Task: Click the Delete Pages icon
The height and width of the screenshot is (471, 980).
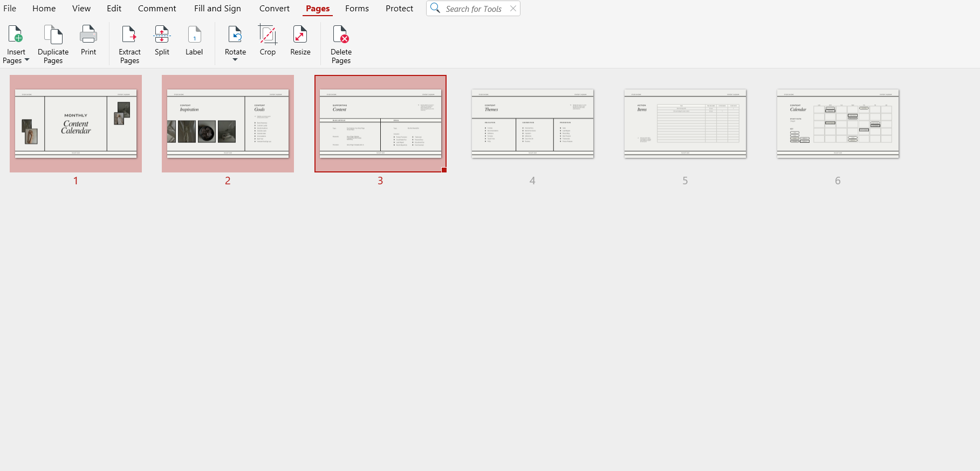Action: pos(341,34)
